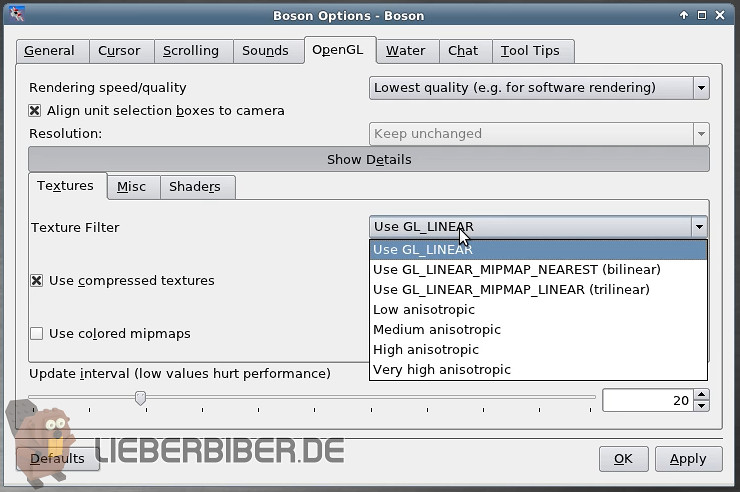Screen dimensions: 740x492
Task: Choose GL_LINEAR_MIPMAP_LINEAR (trilinear) option
Action: 538,289
